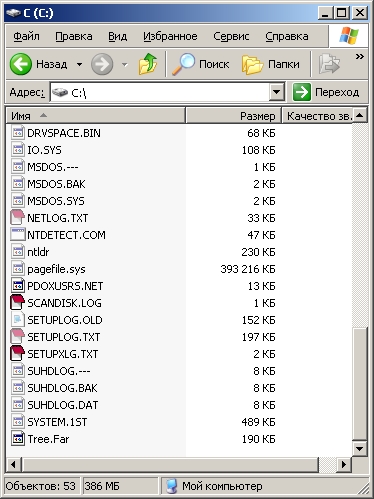Click the NETLOG.TXT file icon
The width and height of the screenshot is (374, 499).
(x=17, y=218)
